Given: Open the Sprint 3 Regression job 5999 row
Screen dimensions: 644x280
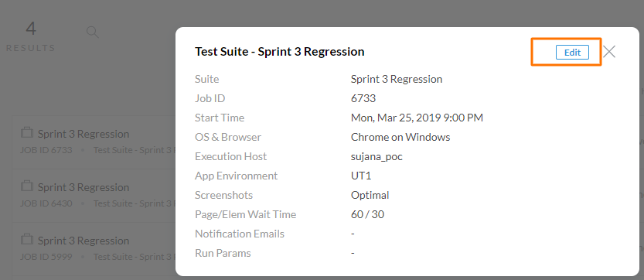Looking at the screenshot, I should [94, 249].
